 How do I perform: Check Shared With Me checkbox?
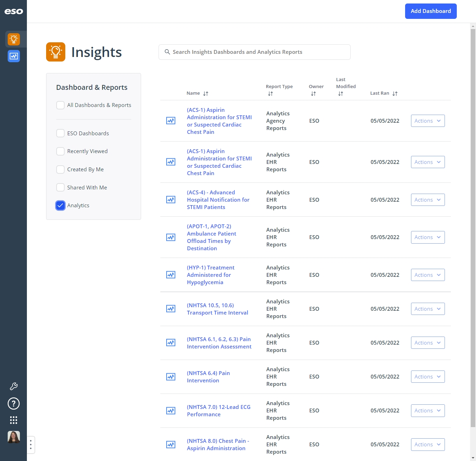60,187
